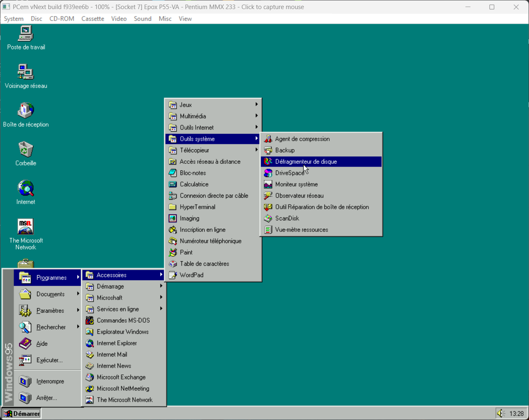Image resolution: width=529 pixels, height=420 pixels.
Task: Open the PCem Disc menu
Action: [x=36, y=19]
